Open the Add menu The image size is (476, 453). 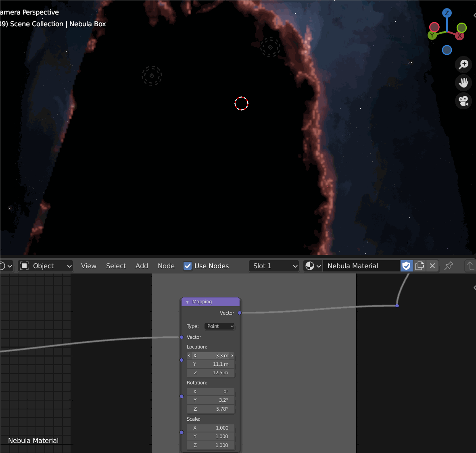pyautogui.click(x=142, y=266)
